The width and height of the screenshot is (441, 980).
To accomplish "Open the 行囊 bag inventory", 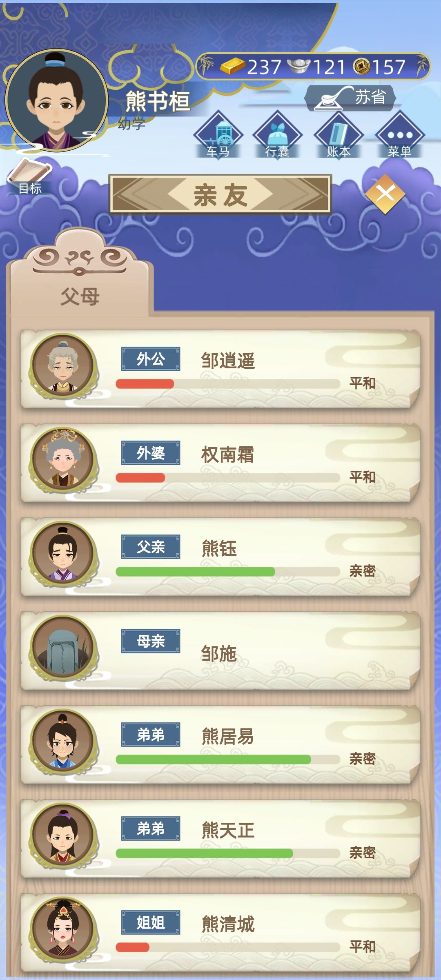I will [x=277, y=136].
